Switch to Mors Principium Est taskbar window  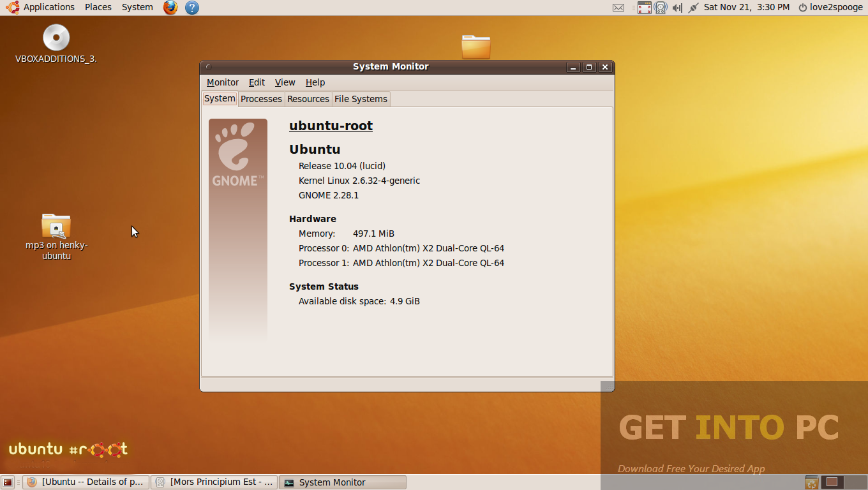click(214, 482)
